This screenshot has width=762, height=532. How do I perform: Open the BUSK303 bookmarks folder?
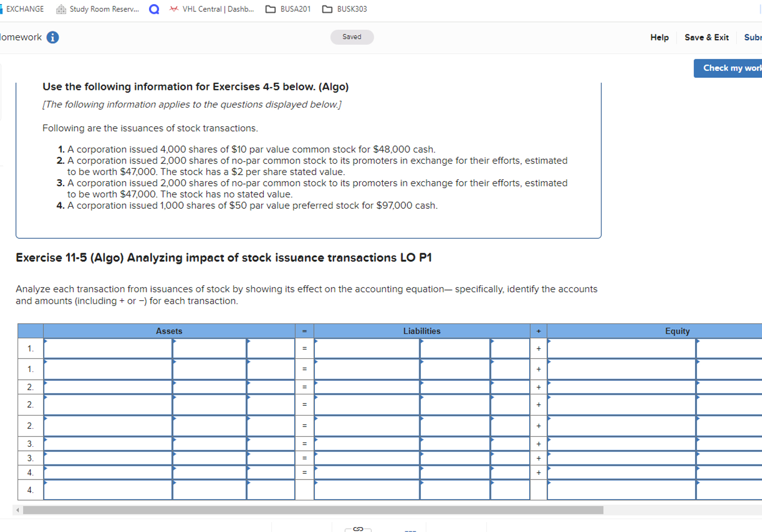(345, 8)
